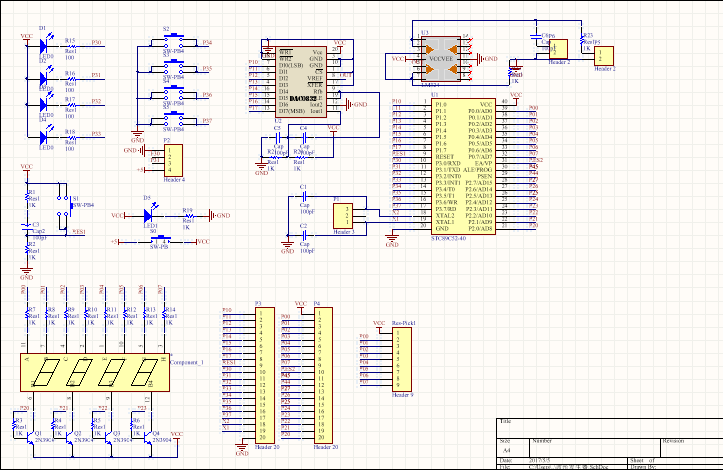Select the LM324 op-amp package U3
The height and width of the screenshot is (470, 723).
tap(441, 59)
